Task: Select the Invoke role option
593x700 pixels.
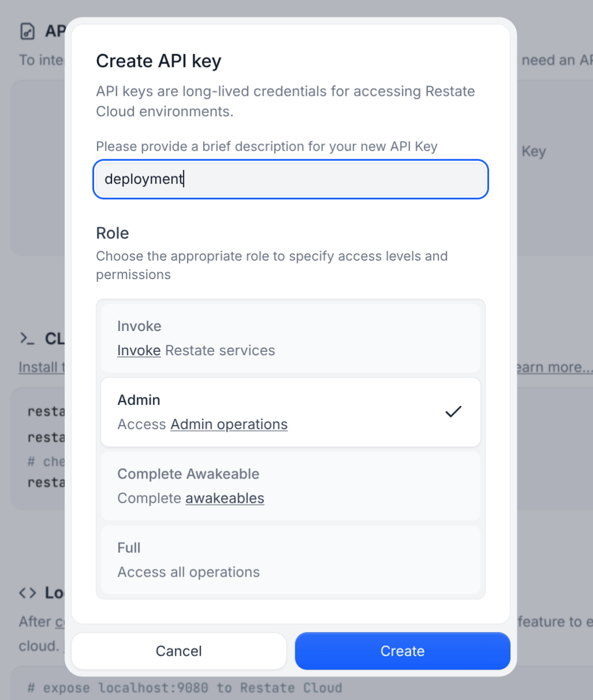Action: 291,338
